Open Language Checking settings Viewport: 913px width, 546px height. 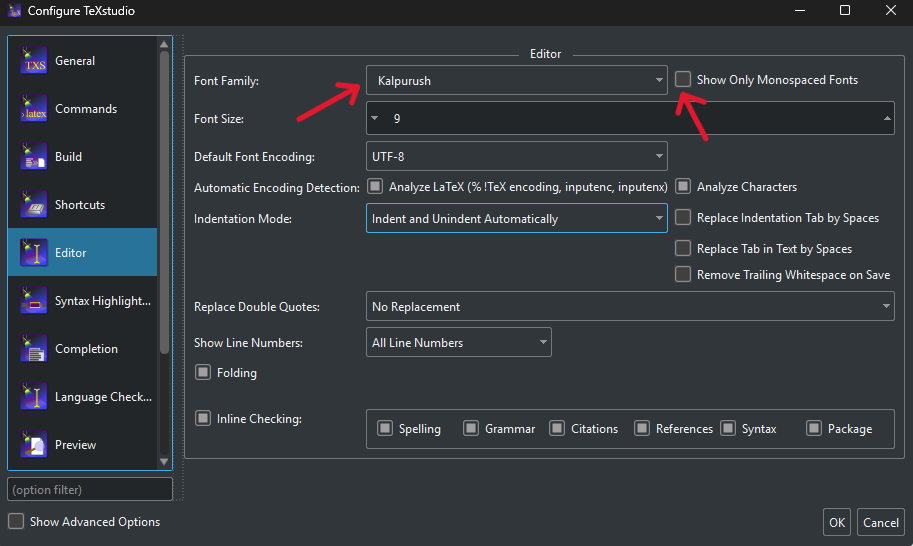point(83,397)
